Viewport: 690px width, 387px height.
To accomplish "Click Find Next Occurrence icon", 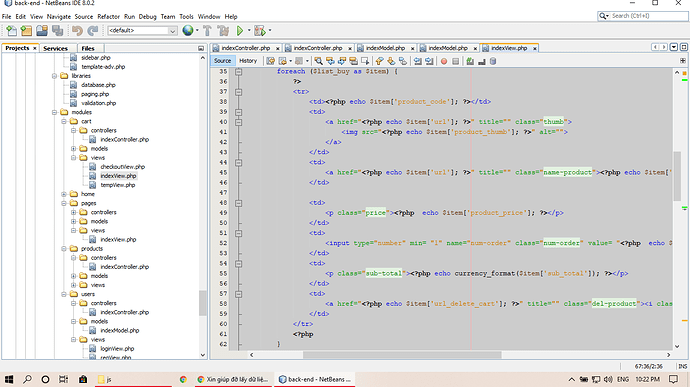I will 342,61.
